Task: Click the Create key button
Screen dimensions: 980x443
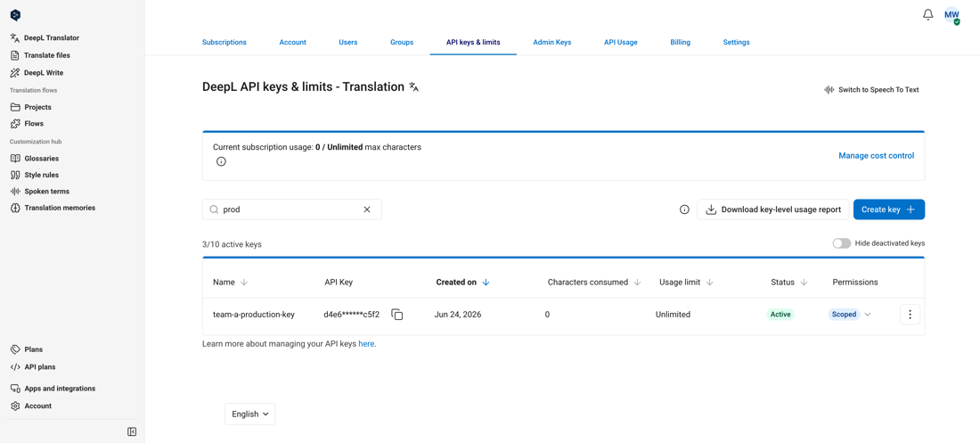Action: click(889, 209)
